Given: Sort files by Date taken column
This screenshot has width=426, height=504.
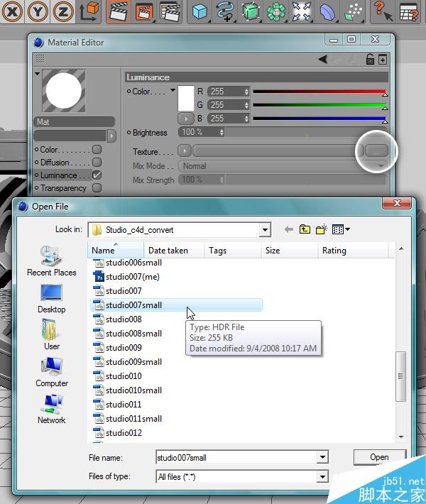Looking at the screenshot, I should [174, 251].
